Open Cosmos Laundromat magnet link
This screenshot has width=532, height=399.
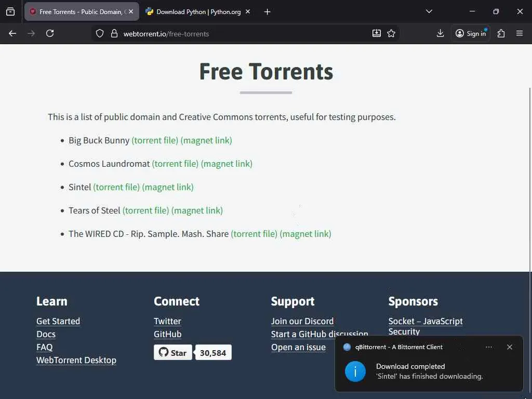pyautogui.click(x=227, y=164)
